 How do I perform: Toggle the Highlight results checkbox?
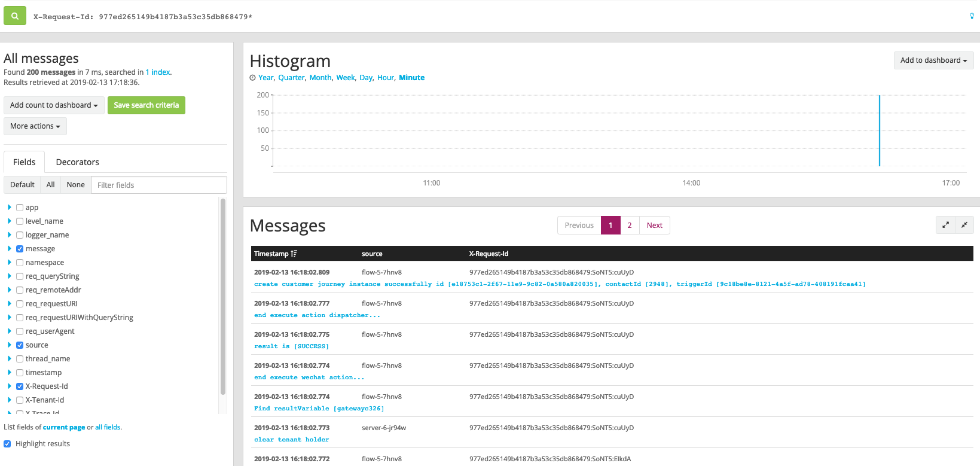pyautogui.click(x=7, y=444)
